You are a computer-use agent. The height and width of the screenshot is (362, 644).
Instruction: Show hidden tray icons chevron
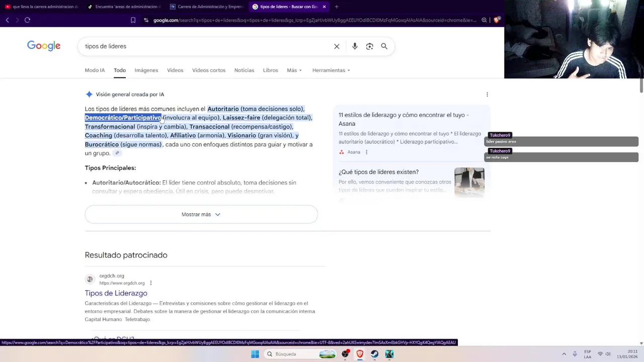[563, 354]
